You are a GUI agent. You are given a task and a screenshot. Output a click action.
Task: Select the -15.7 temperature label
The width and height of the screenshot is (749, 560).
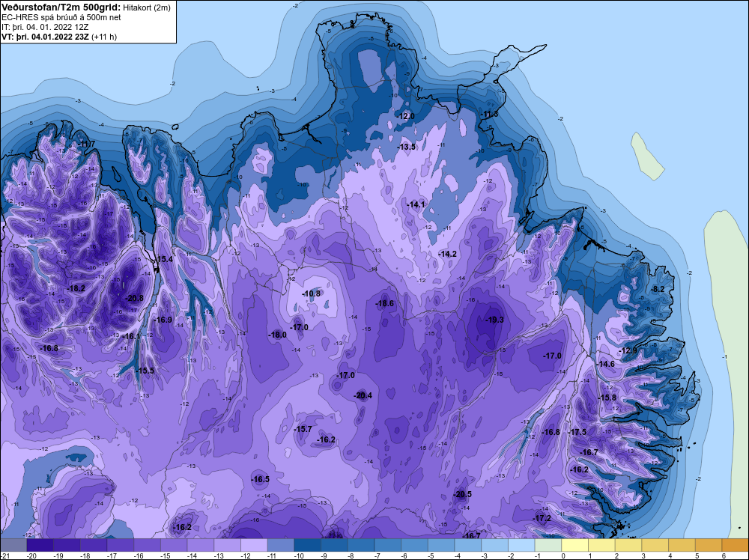[303, 429]
